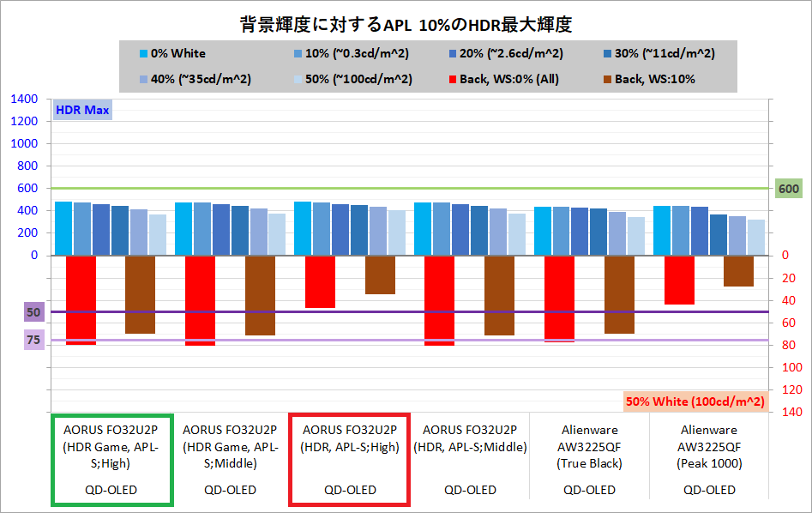This screenshot has width=812, height=513.
Task: Click the "AORUS FO32U2P (HDR, APL-S;Middle)" category label
Action: pyautogui.click(x=470, y=438)
